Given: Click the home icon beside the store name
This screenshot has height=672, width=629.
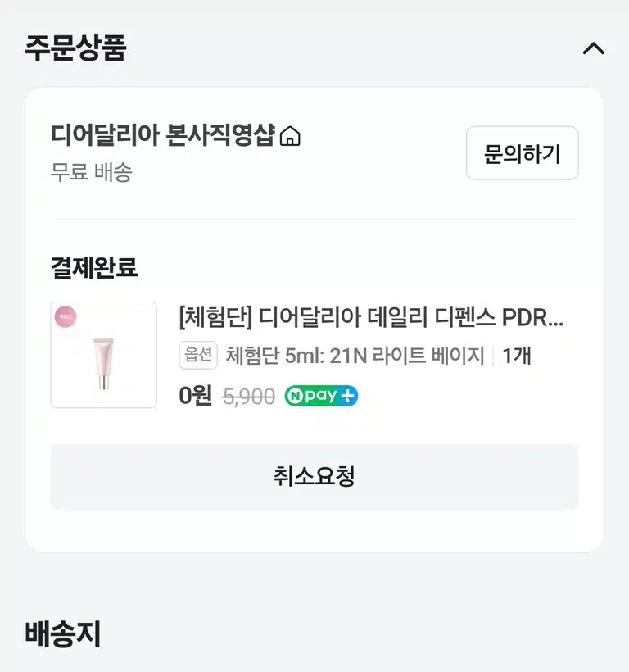Looking at the screenshot, I should [290, 136].
